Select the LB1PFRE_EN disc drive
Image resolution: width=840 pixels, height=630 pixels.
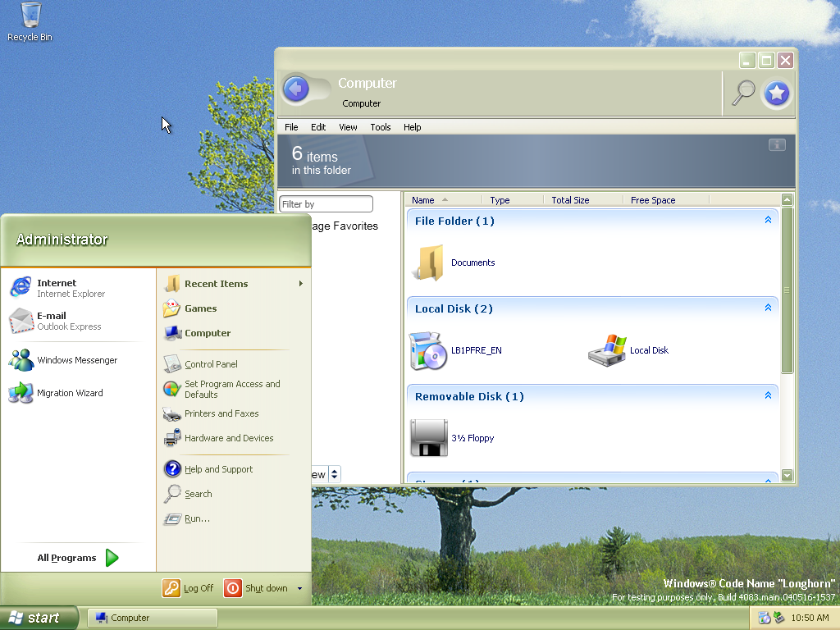(x=428, y=350)
